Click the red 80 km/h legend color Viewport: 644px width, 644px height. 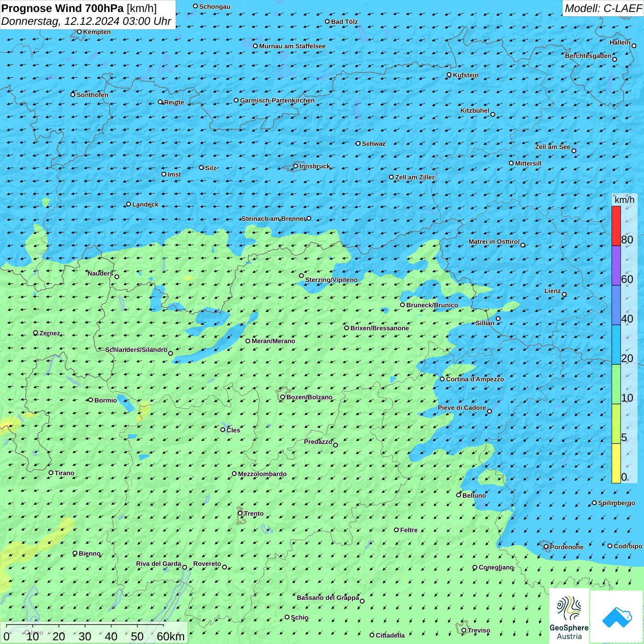(x=616, y=226)
